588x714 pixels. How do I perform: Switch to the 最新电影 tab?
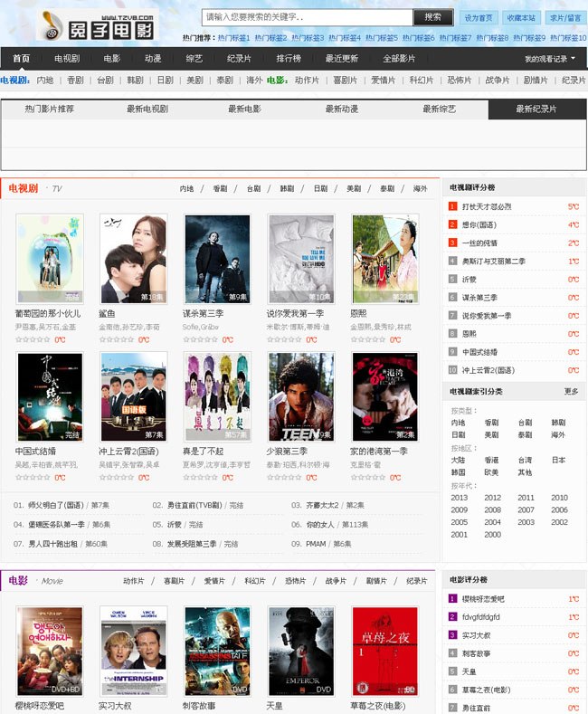[244, 109]
